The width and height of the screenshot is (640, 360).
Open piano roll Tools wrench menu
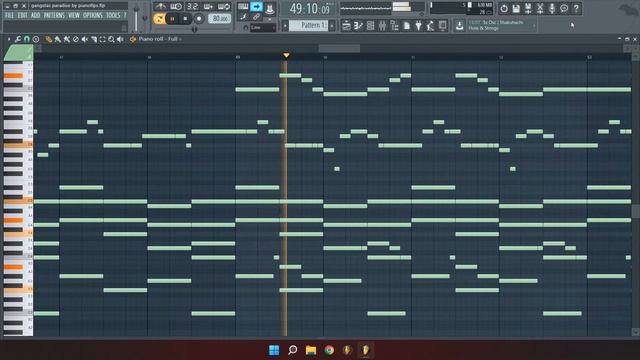[x=18, y=39]
